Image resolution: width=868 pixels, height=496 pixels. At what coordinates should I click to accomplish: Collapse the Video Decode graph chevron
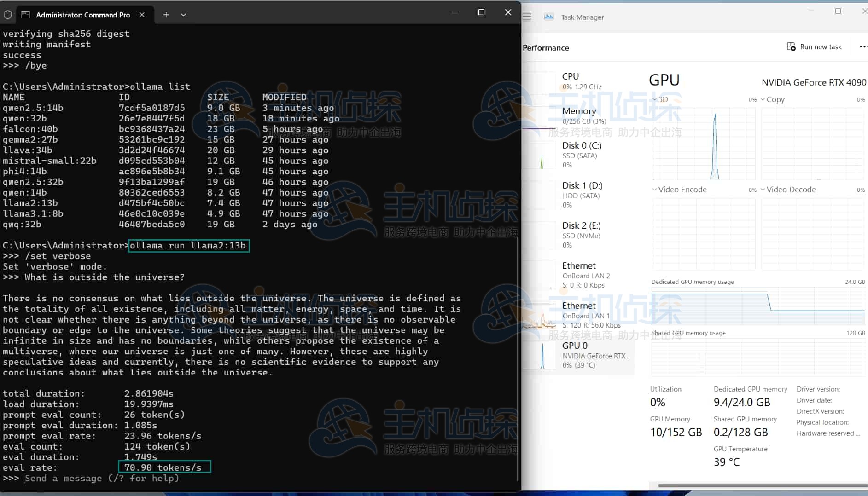(762, 189)
